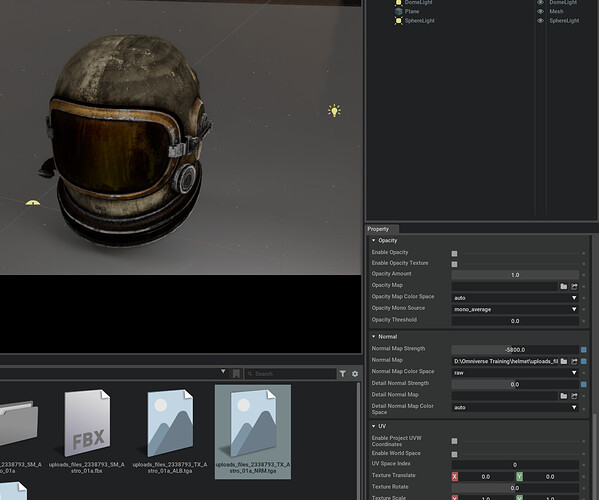The width and height of the screenshot is (599, 500).
Task: Browse folder icon for Detail Normal Map
Action: [x=563, y=396]
